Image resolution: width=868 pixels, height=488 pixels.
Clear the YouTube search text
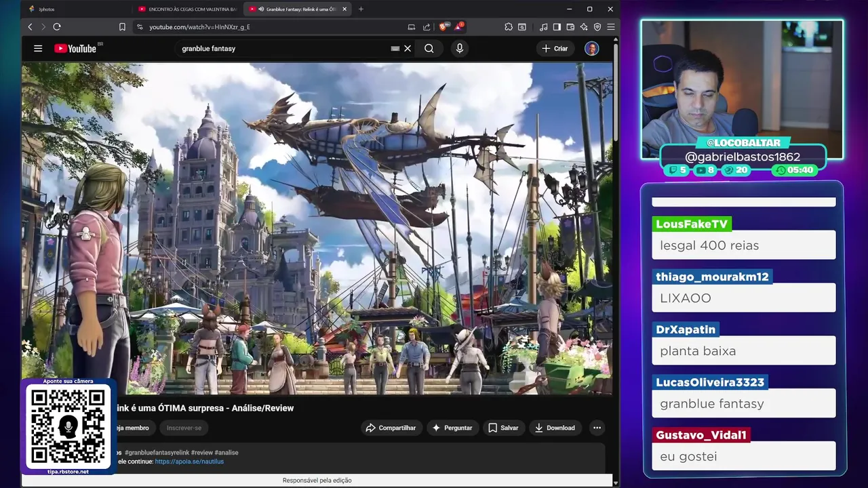[x=408, y=48]
